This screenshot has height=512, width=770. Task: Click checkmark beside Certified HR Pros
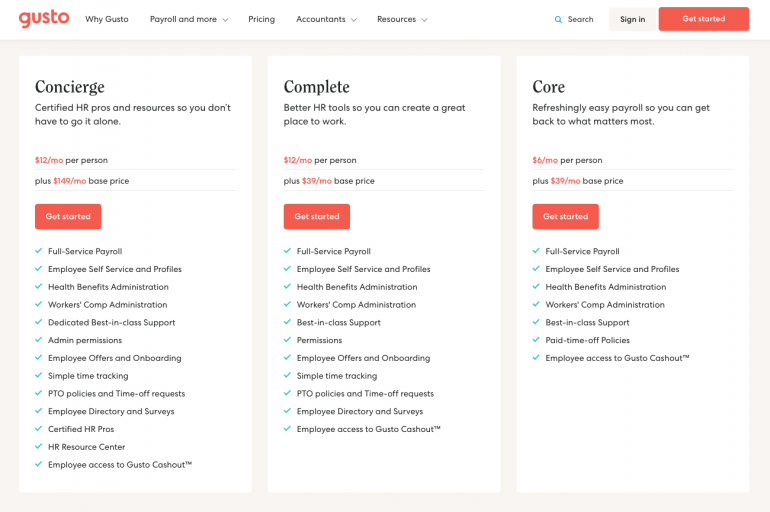click(x=39, y=429)
